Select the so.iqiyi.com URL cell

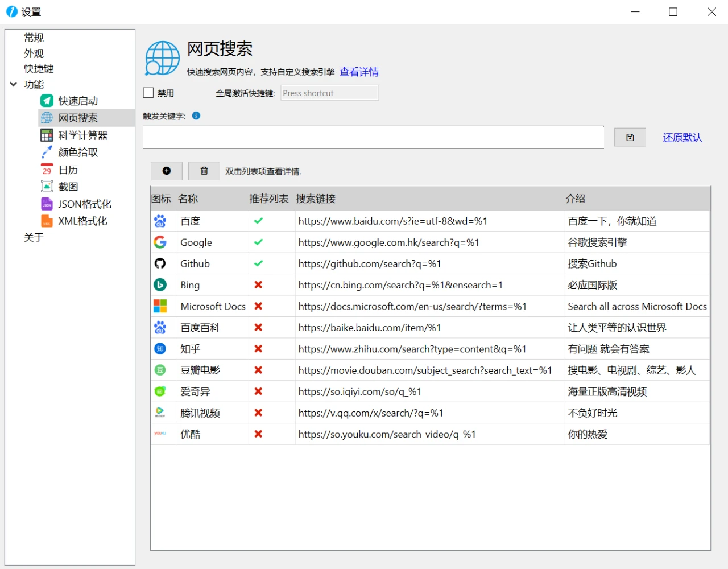[430, 391]
